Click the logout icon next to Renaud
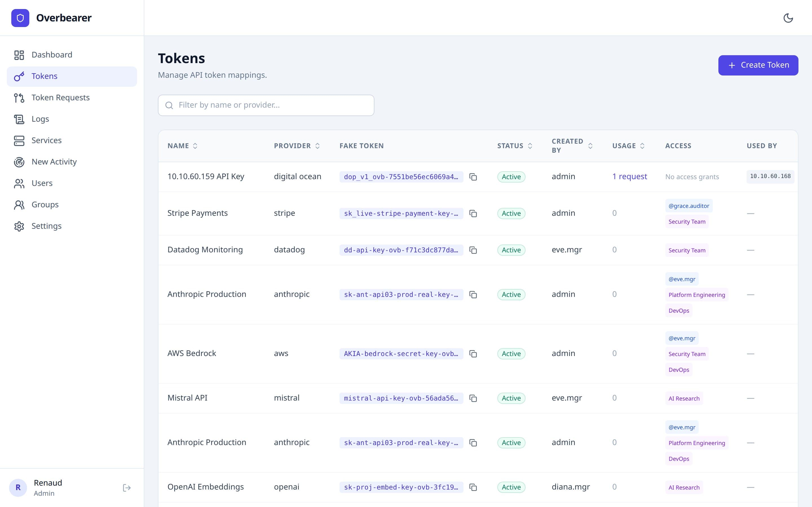 point(127,487)
